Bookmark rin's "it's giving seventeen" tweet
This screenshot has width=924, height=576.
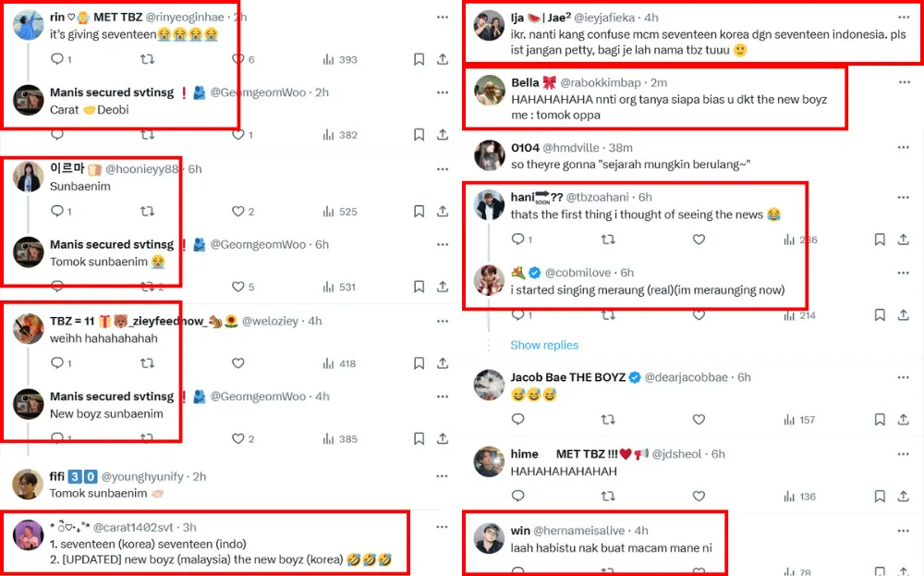click(419, 59)
